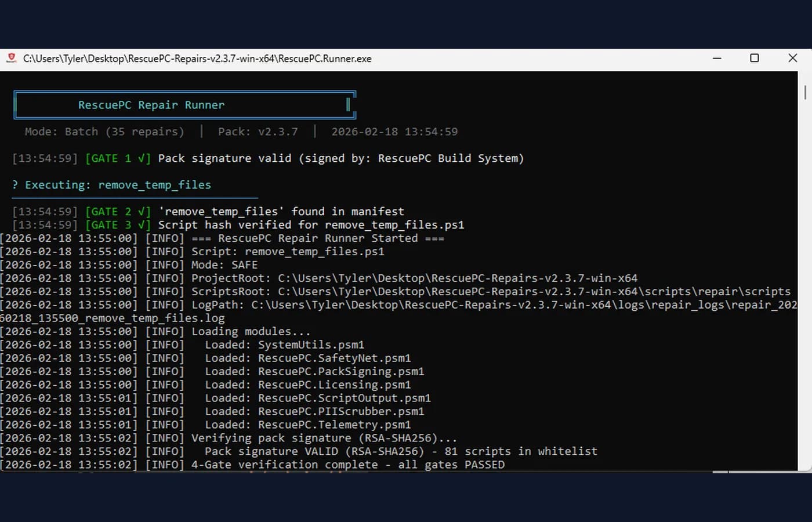Click 'Loaded: SystemUtils.psm1' line
This screenshot has width=812, height=522.
(x=182, y=345)
